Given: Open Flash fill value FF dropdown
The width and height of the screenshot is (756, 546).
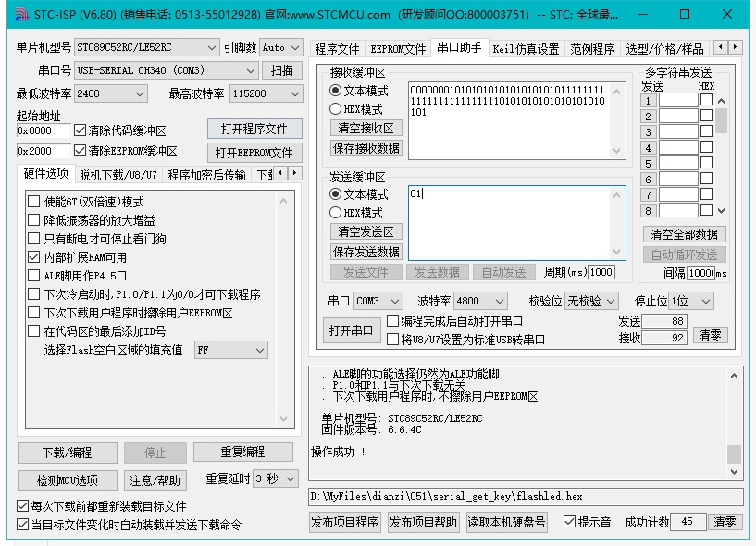Looking at the screenshot, I should [231, 350].
